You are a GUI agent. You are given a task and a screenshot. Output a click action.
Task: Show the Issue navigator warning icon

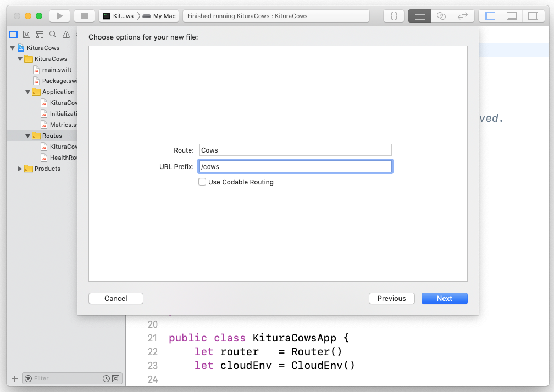pos(66,34)
